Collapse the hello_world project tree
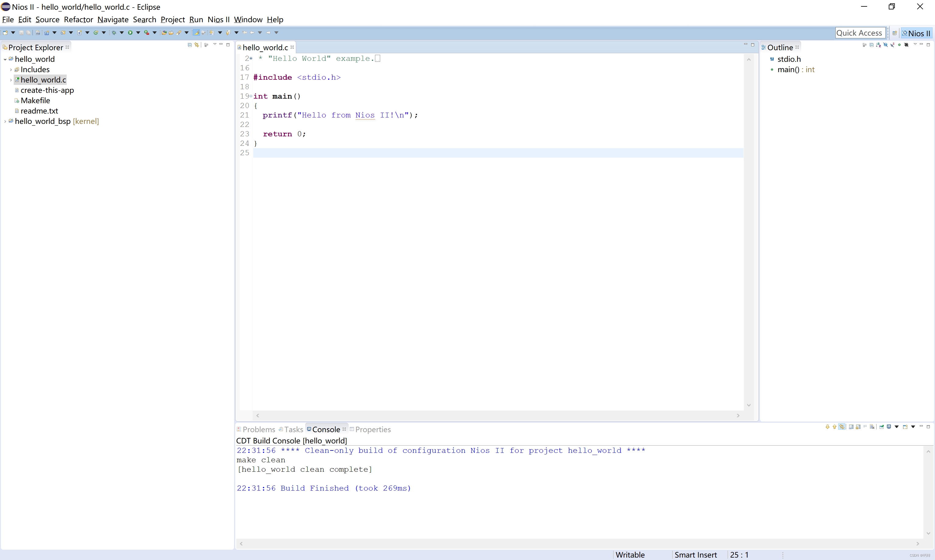 (5, 59)
